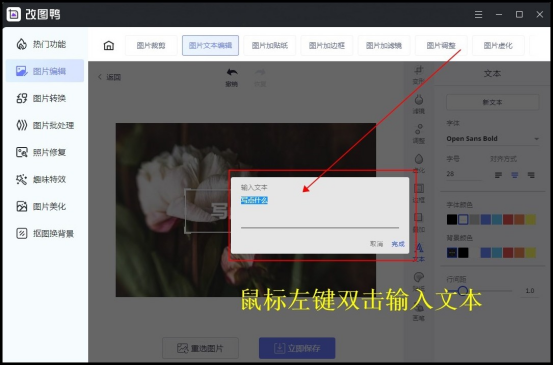The width and height of the screenshot is (554, 365).
Task: Switch to the 图片文本编辑 tab
Action: (210, 45)
